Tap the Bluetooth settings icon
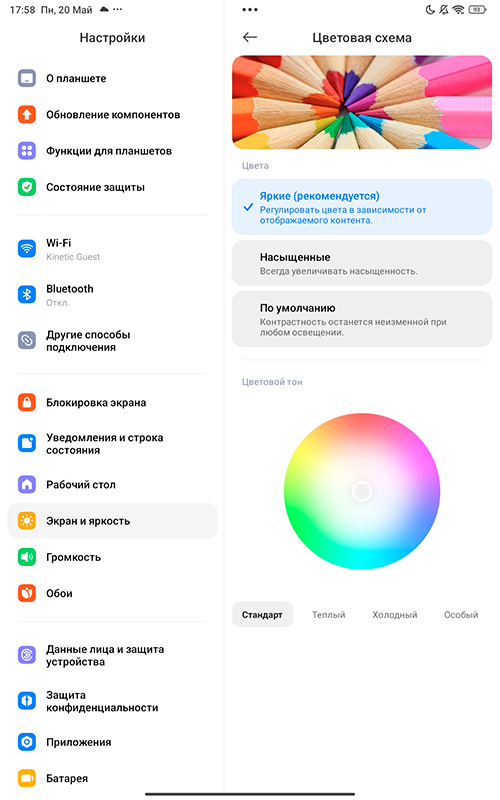This screenshot has width=500, height=800. (27, 295)
